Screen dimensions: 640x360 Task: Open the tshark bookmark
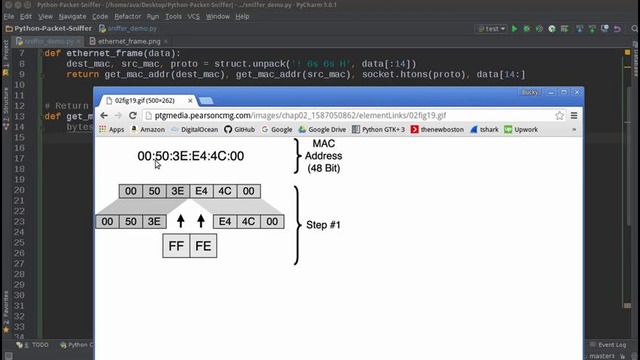point(484,129)
